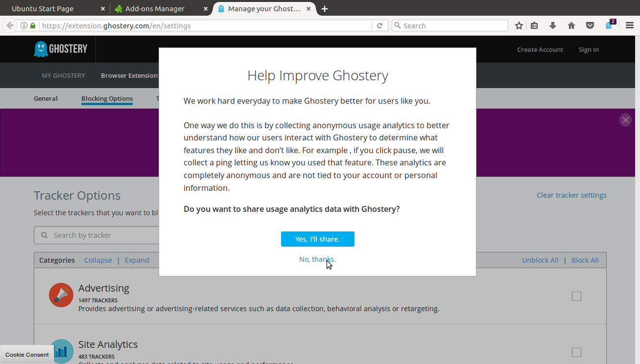Screen dimensions: 640x364
Task: Click the Unblock All link
Action: [x=540, y=260]
